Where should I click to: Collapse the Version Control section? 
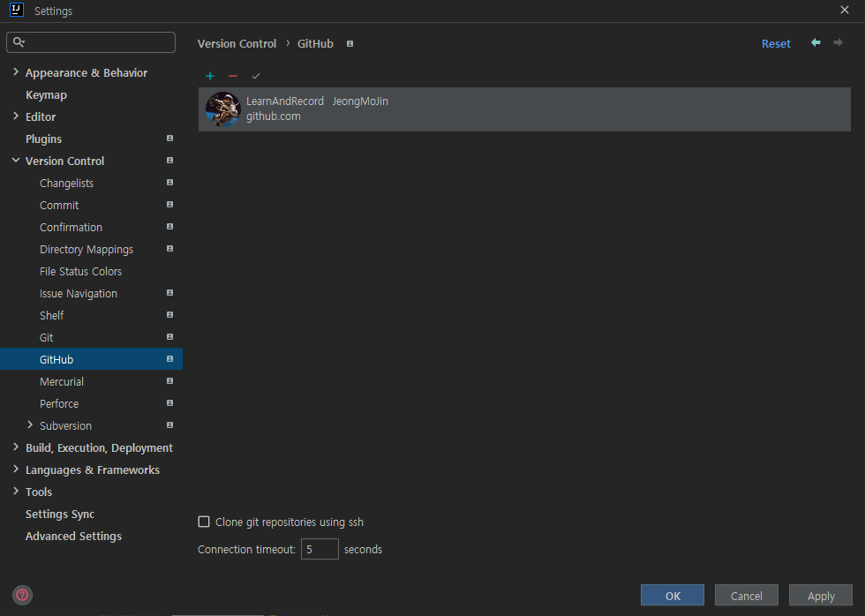pyautogui.click(x=16, y=160)
